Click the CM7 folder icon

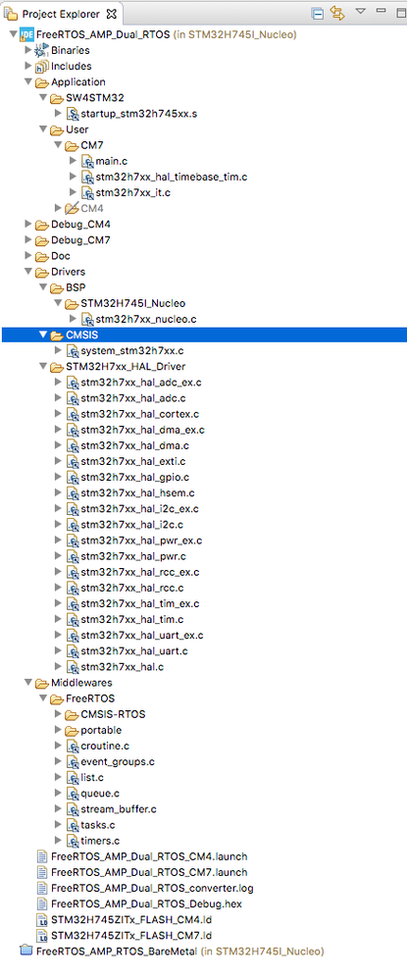click(x=72, y=145)
